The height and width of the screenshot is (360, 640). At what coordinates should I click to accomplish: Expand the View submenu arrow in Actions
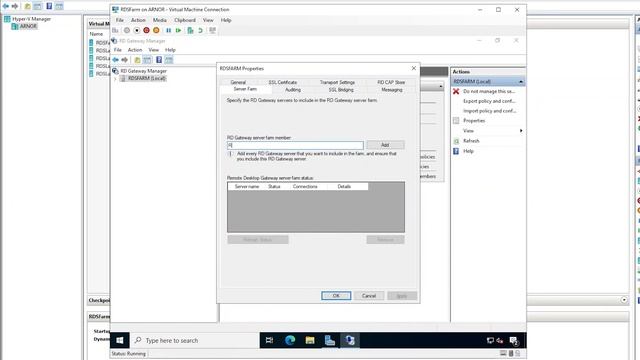(x=521, y=131)
